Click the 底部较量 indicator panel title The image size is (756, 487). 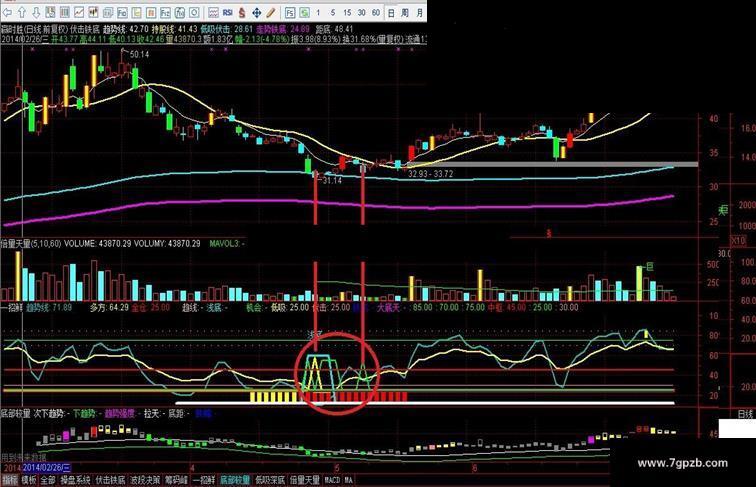15,414
